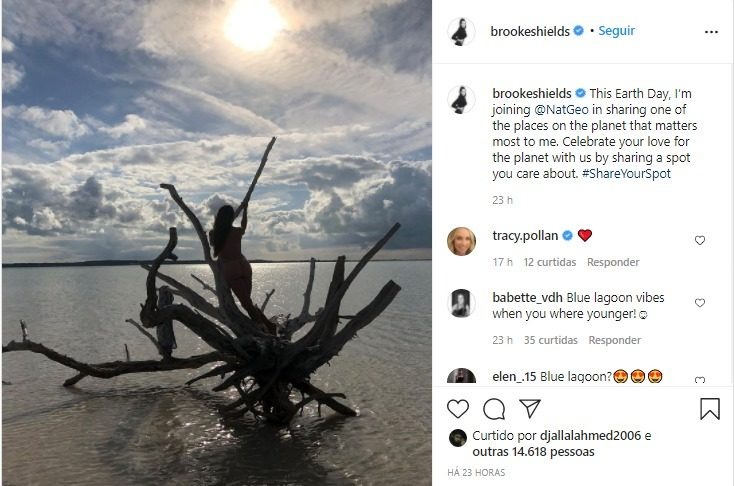Reply to babette_vdh's comment

[x=614, y=340]
